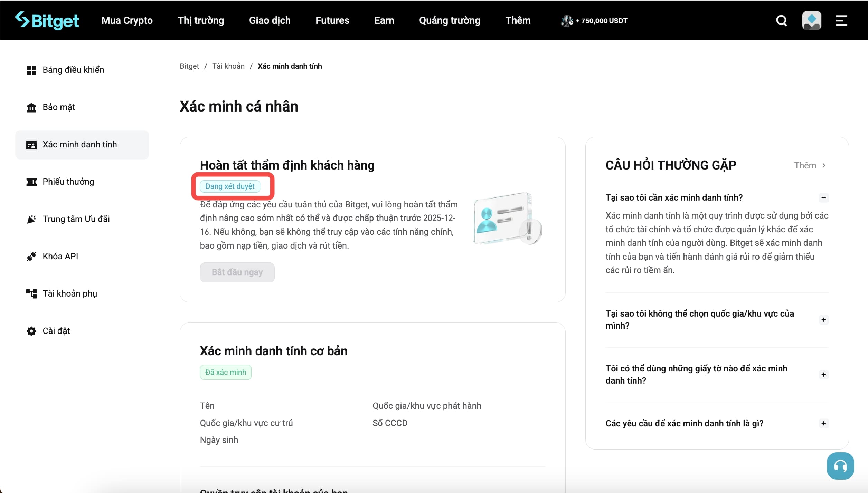This screenshot has width=868, height=493.
Task: Click the 'Bắt đầu ngay' button
Action: click(237, 272)
